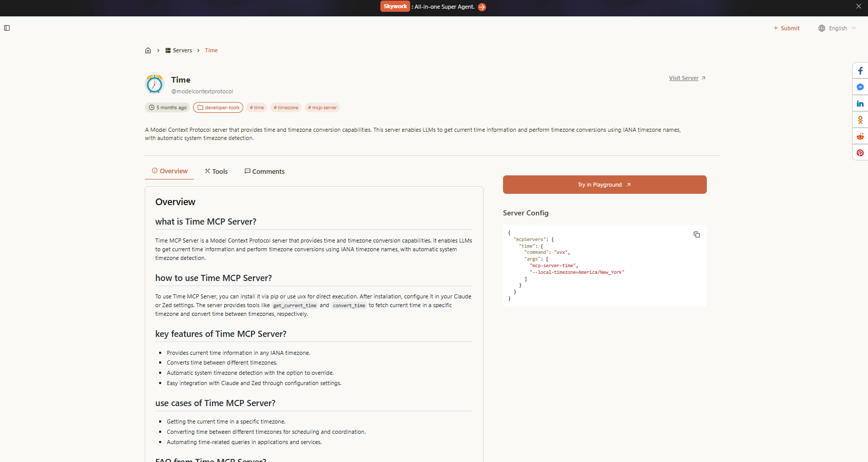Click the 'Server Config' heading
This screenshot has width=868, height=462.
526,213
